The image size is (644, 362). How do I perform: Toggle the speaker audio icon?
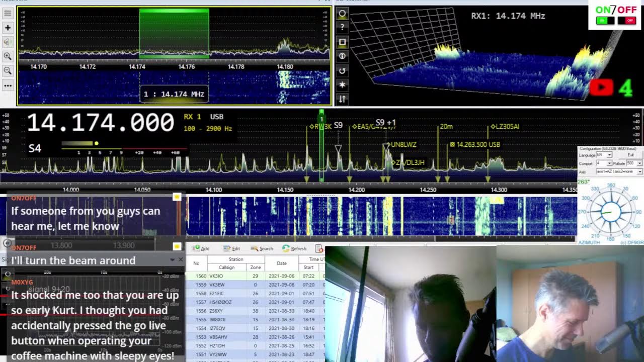point(8,42)
